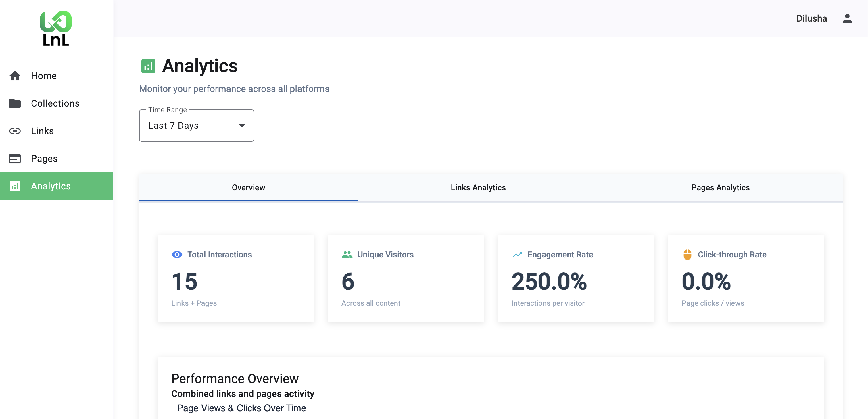Click the 'Page clicks / views' caption
Image resolution: width=868 pixels, height=419 pixels.
tap(713, 303)
